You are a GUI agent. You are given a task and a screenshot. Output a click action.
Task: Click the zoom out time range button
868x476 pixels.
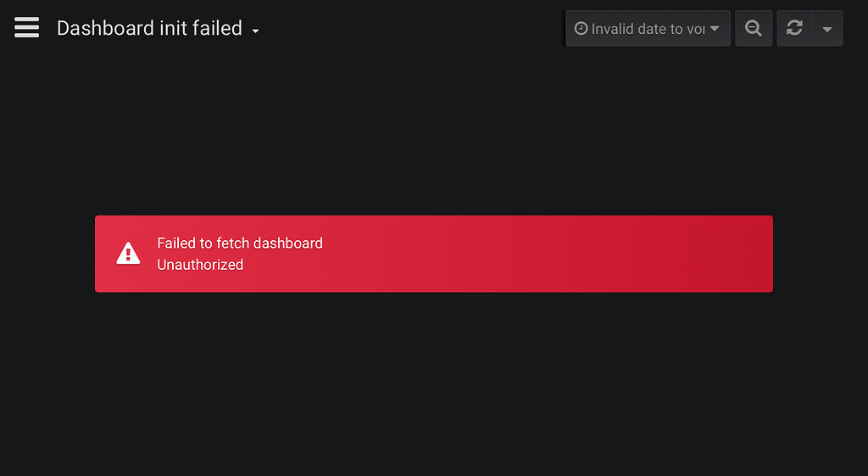[754, 28]
